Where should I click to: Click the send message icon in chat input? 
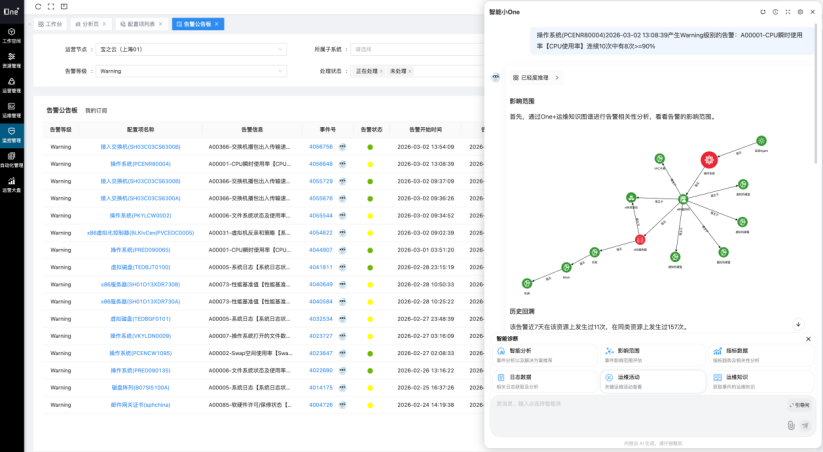(805, 425)
